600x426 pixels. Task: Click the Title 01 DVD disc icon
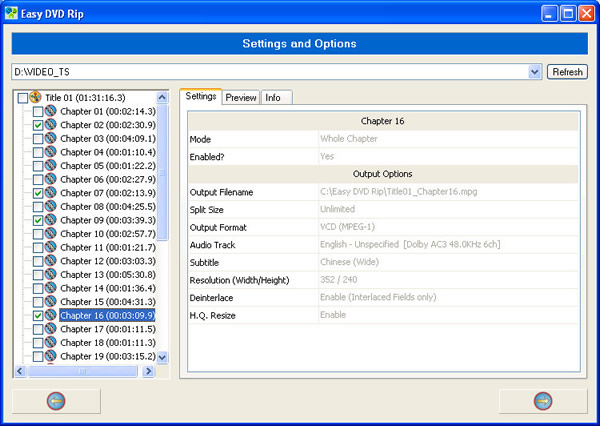click(x=35, y=97)
